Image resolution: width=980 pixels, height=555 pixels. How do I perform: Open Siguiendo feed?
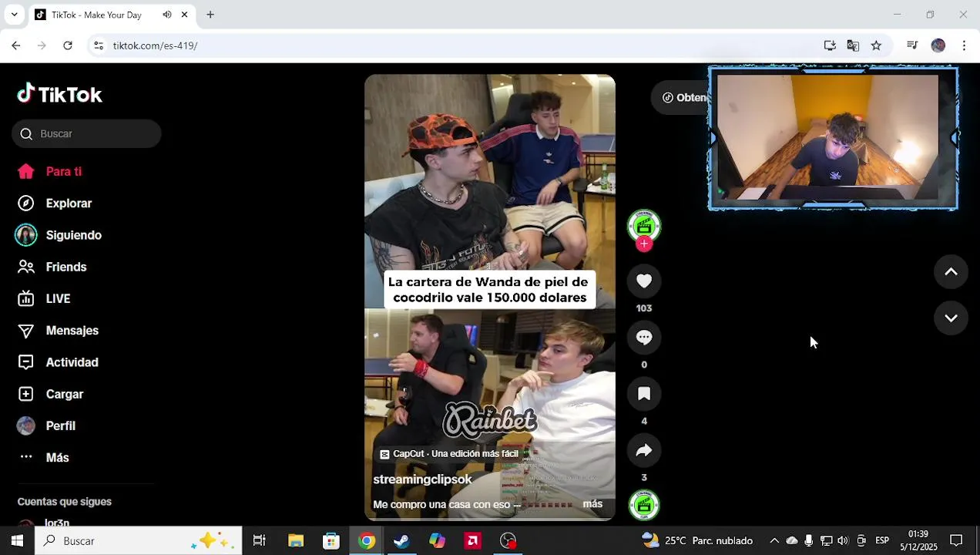[59, 235]
